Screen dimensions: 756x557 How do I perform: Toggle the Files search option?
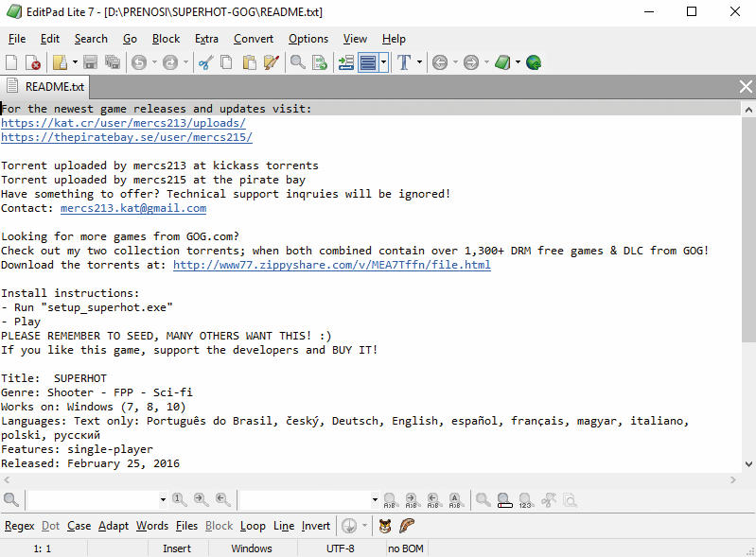point(187,526)
